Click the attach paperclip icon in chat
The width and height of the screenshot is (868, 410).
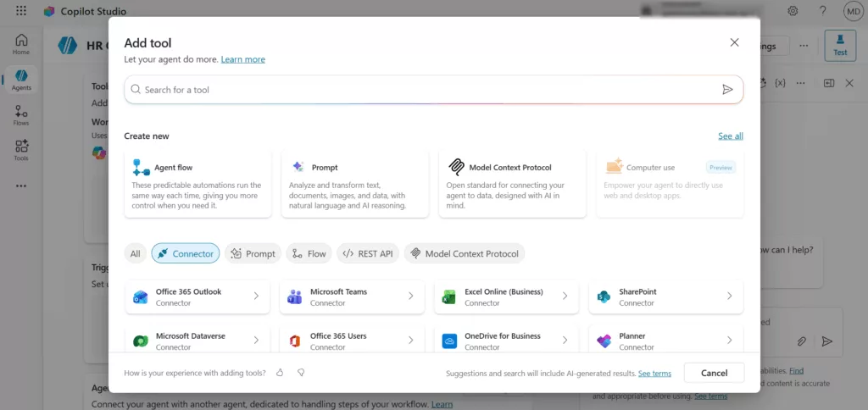801,341
